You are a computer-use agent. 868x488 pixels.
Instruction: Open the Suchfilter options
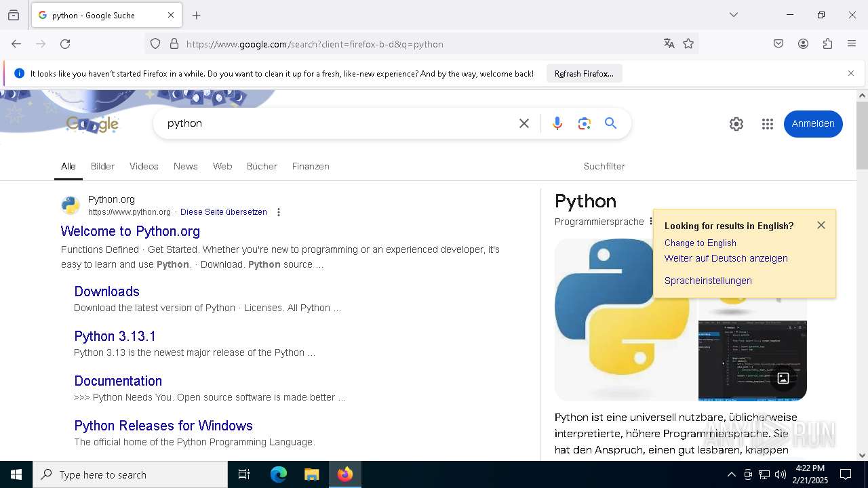click(604, 166)
